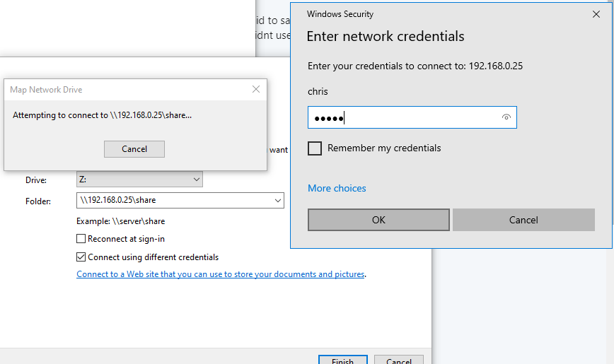Reveal the password with the eye icon
This screenshot has width=614, height=364.
pyautogui.click(x=506, y=117)
